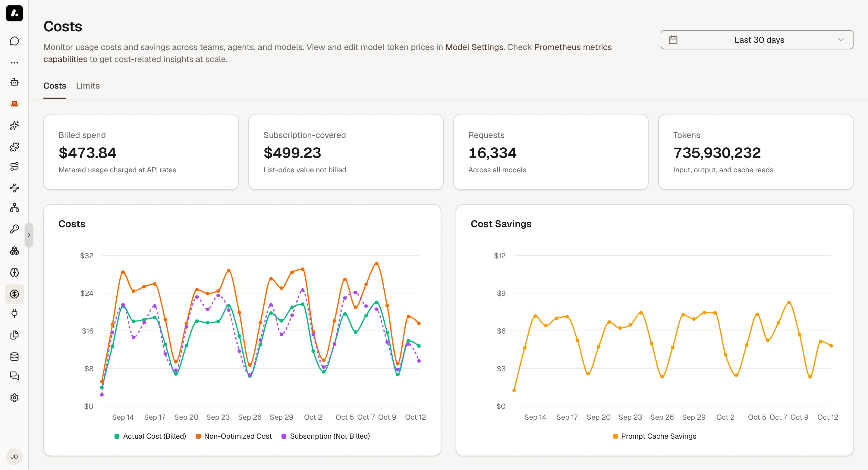Click the three-dots more icon in sidebar
Image resolution: width=868 pixels, height=470 pixels.
coord(14,62)
